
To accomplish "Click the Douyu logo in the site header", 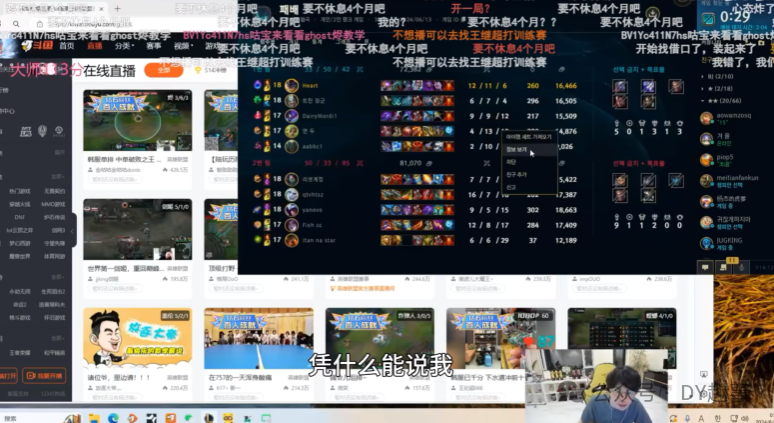I will (x=37, y=45).
